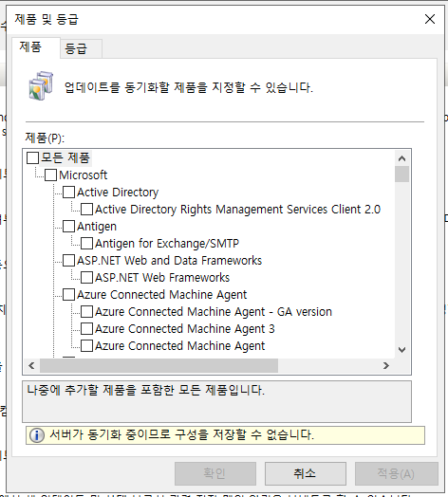Click the vertical scrollbar thumb

[401, 174]
